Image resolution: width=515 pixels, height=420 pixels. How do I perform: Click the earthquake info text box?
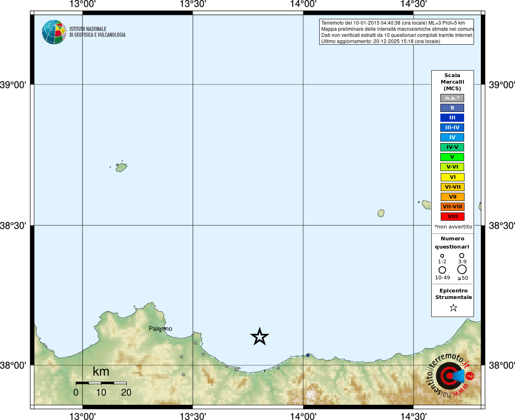coord(396,32)
